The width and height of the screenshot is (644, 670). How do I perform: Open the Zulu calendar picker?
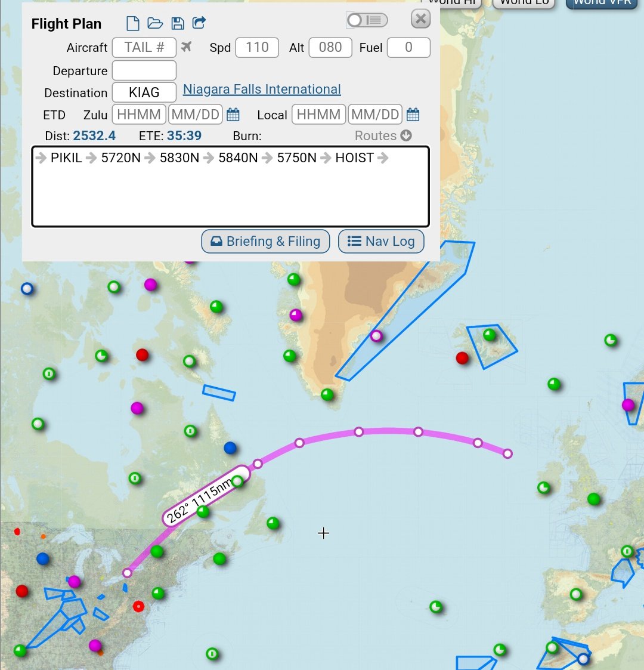tap(233, 115)
